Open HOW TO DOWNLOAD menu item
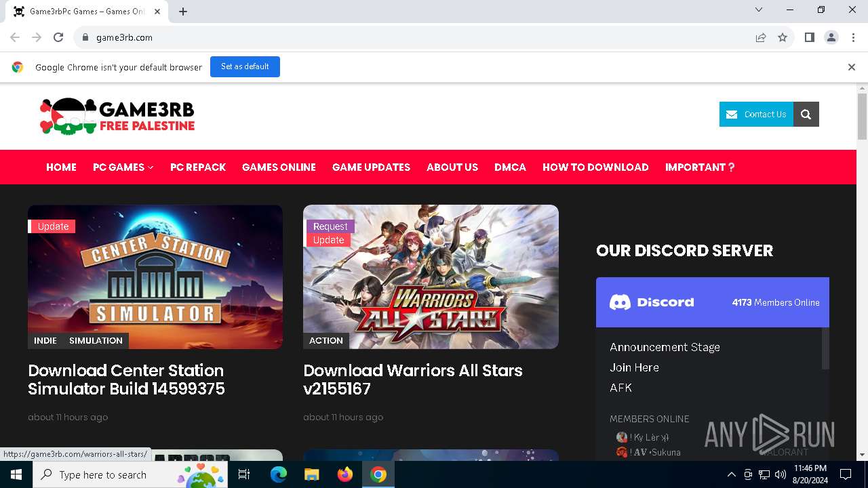The image size is (868, 488). tap(595, 167)
